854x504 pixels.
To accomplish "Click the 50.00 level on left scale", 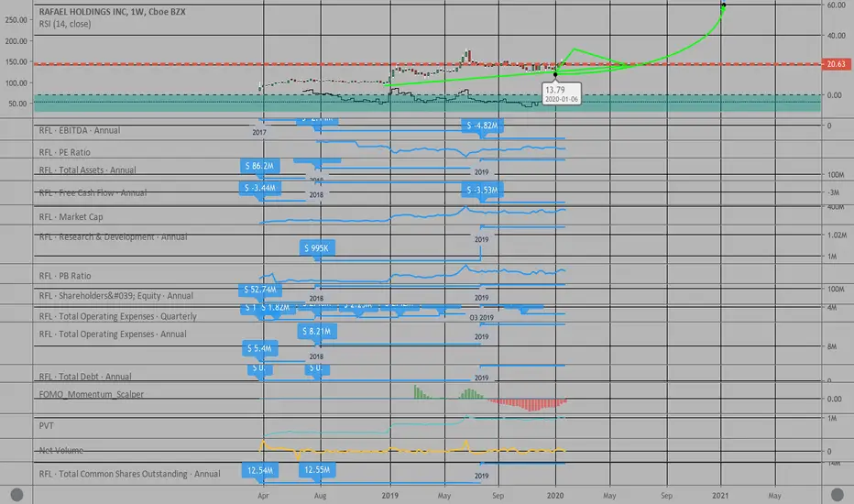I will (17, 104).
